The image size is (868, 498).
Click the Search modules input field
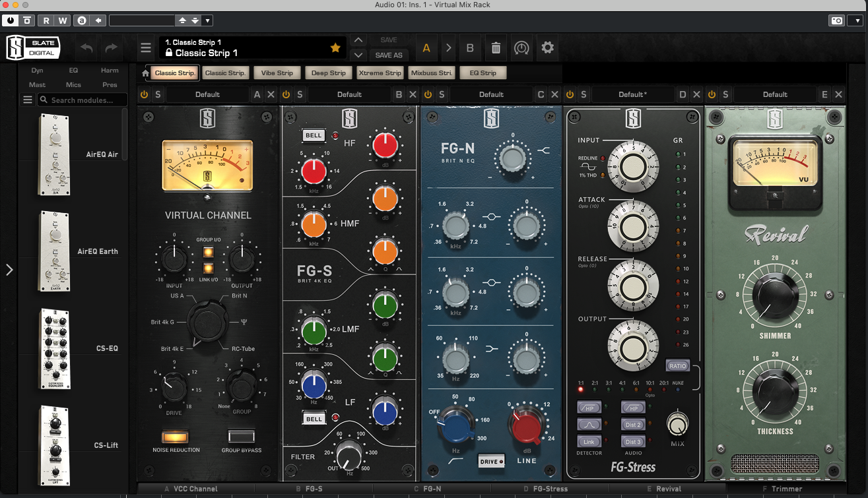click(x=82, y=100)
